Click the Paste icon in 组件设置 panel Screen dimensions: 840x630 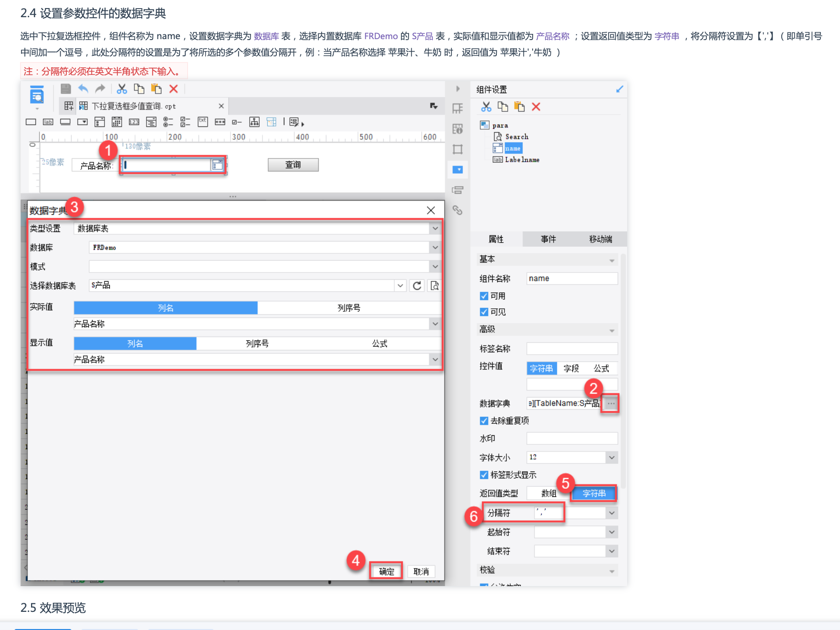[519, 107]
